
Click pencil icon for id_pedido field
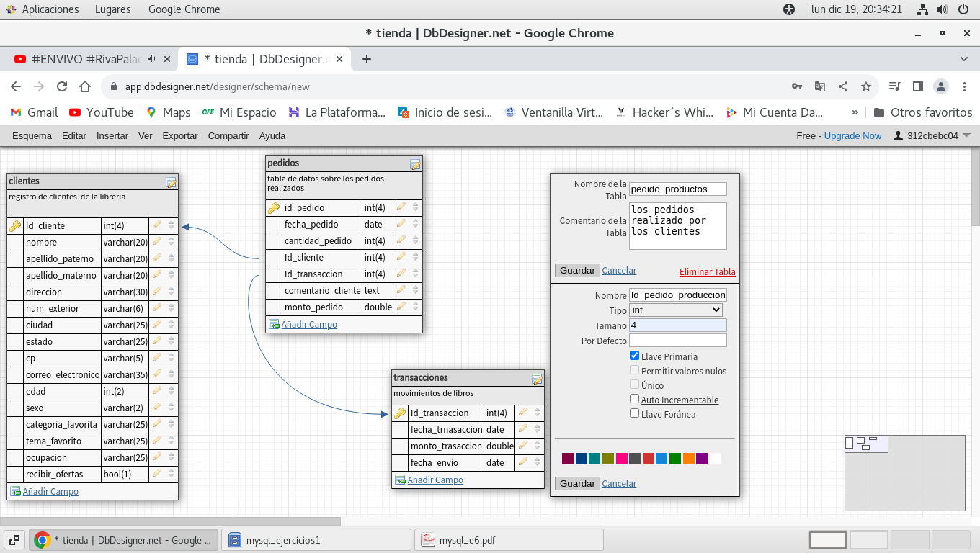tap(401, 207)
